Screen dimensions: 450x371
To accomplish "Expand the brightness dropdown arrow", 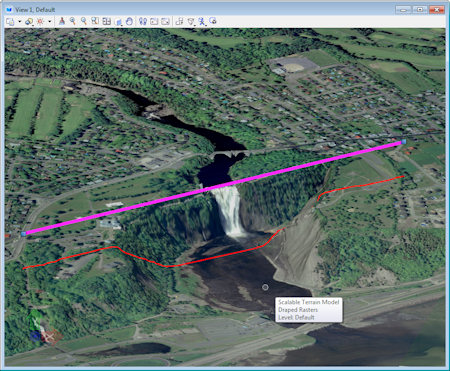I will pyautogui.click(x=50, y=22).
